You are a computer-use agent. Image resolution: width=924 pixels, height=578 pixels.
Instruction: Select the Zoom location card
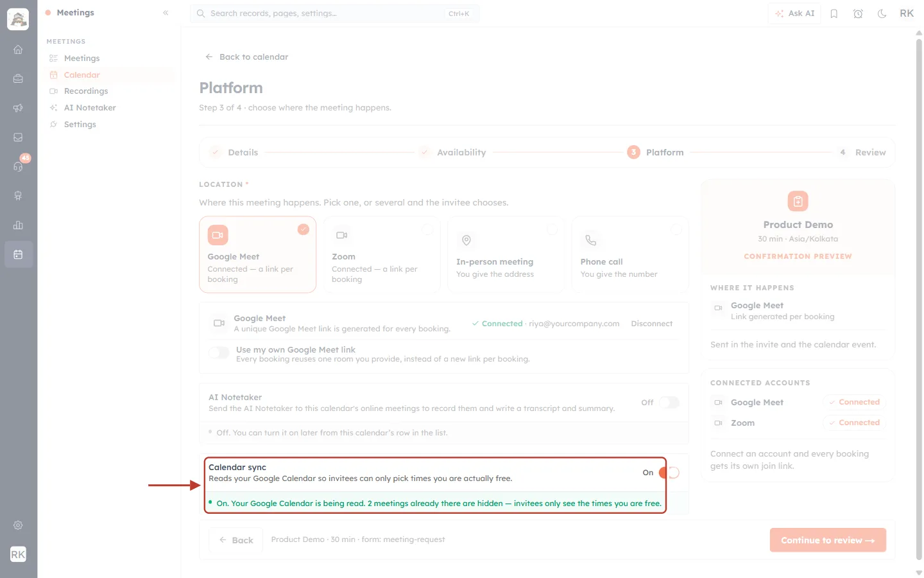(382, 254)
